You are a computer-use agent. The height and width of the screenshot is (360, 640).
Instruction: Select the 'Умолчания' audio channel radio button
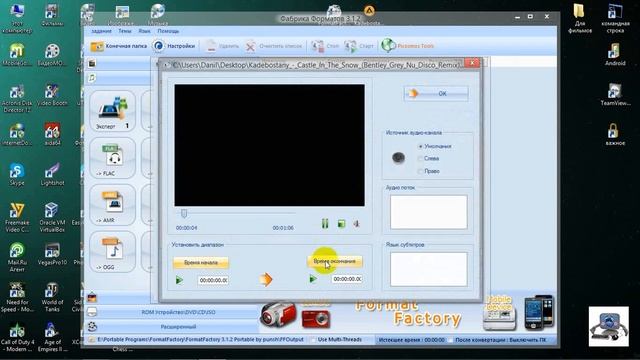[420, 146]
